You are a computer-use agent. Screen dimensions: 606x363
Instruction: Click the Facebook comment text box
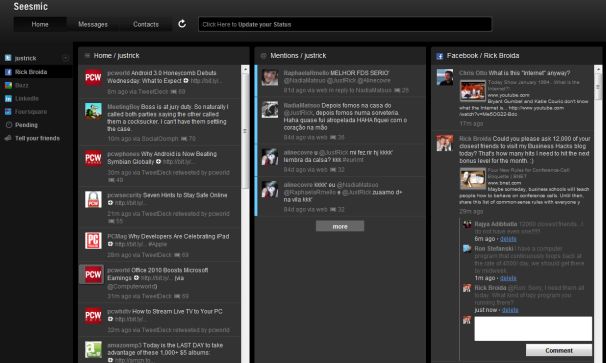point(533,329)
